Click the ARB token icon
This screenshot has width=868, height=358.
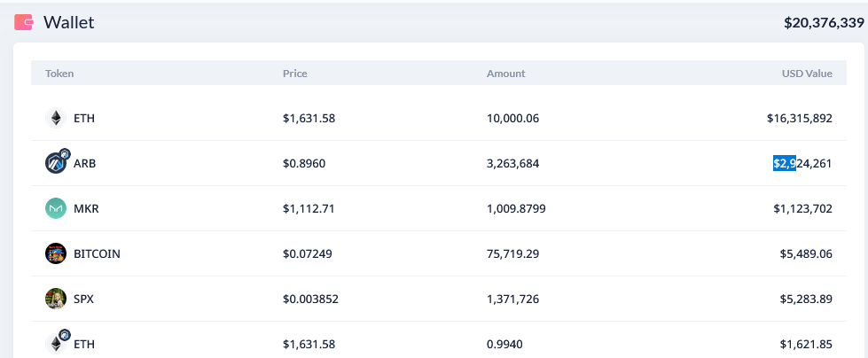coord(55,163)
